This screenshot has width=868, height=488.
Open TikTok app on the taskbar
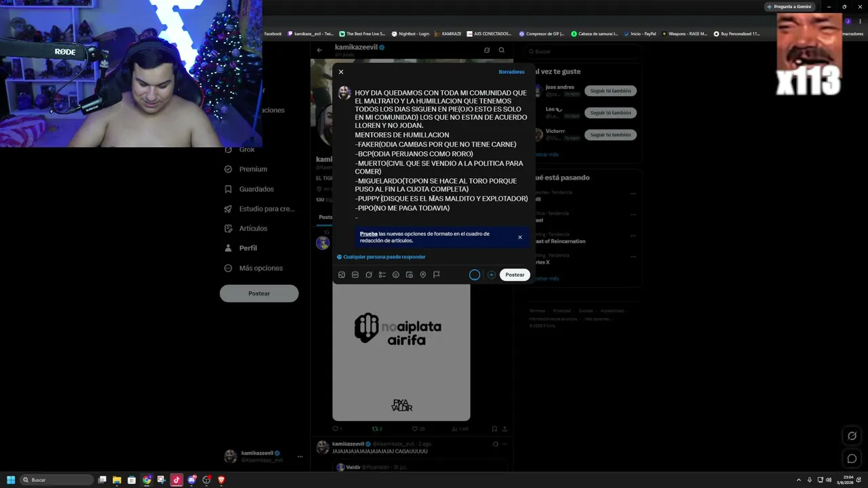pos(176,480)
